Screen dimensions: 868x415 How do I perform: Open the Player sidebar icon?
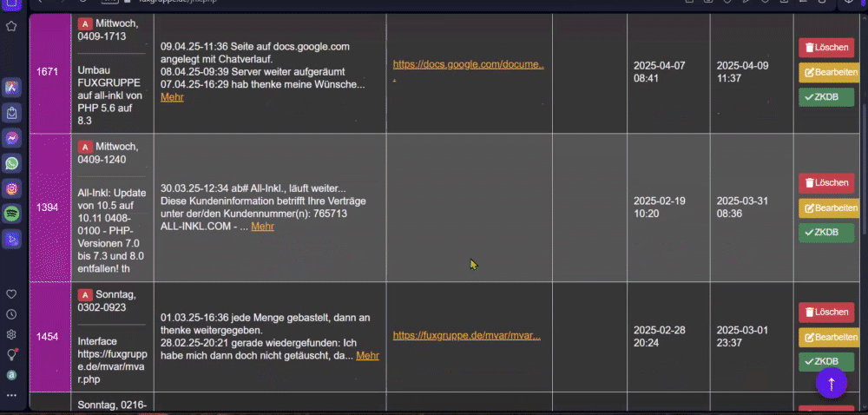(11, 239)
